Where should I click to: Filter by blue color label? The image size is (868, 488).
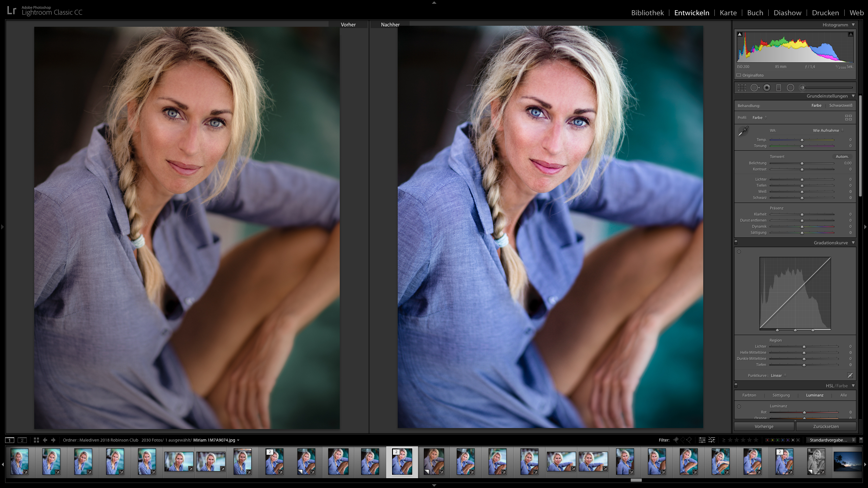(x=783, y=440)
